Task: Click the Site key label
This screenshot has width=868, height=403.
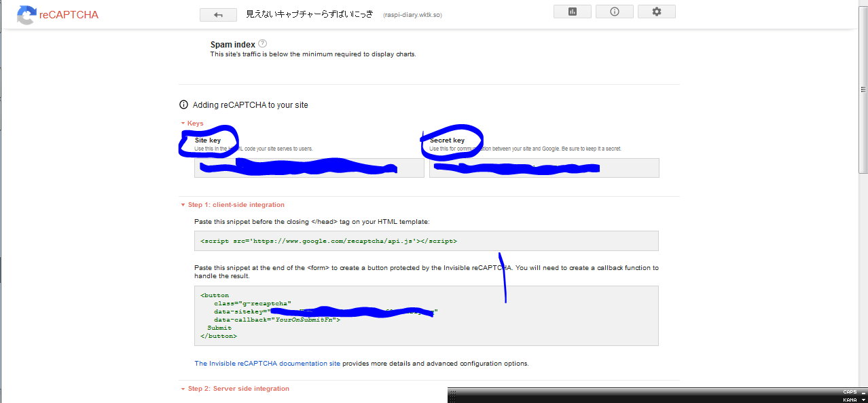Action: [x=208, y=140]
